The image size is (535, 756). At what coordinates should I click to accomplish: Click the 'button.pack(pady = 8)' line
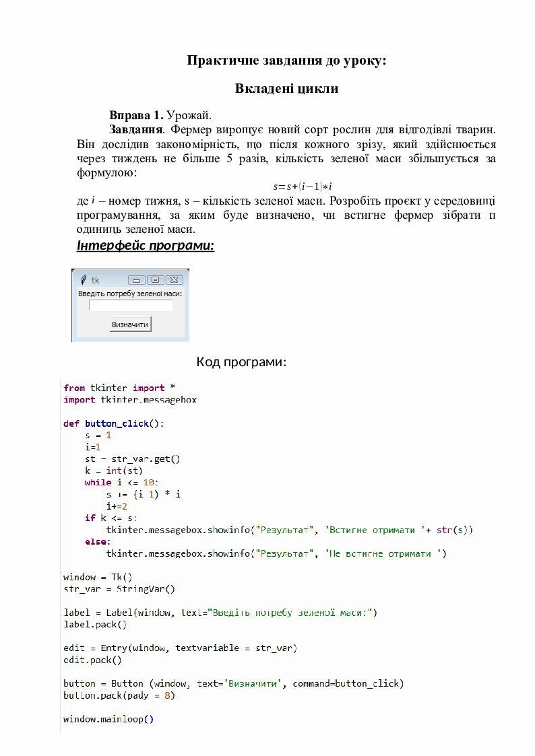pyautogui.click(x=119, y=695)
